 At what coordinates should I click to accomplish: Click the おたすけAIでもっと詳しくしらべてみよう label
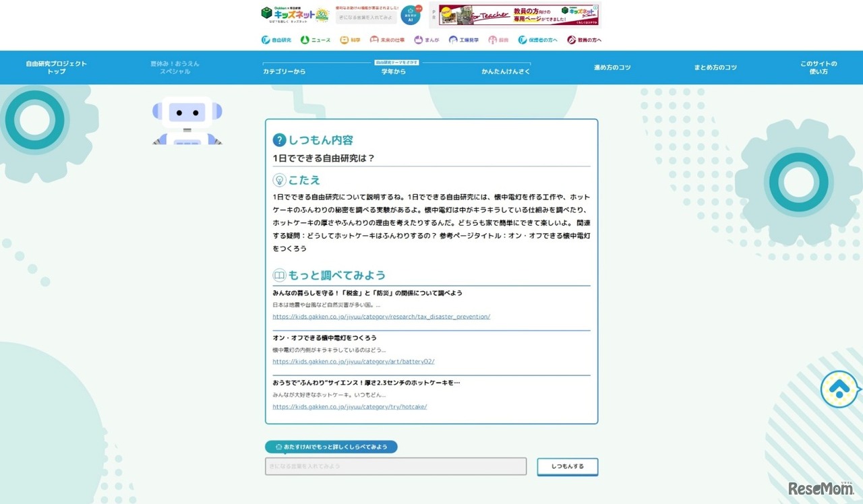[331, 447]
